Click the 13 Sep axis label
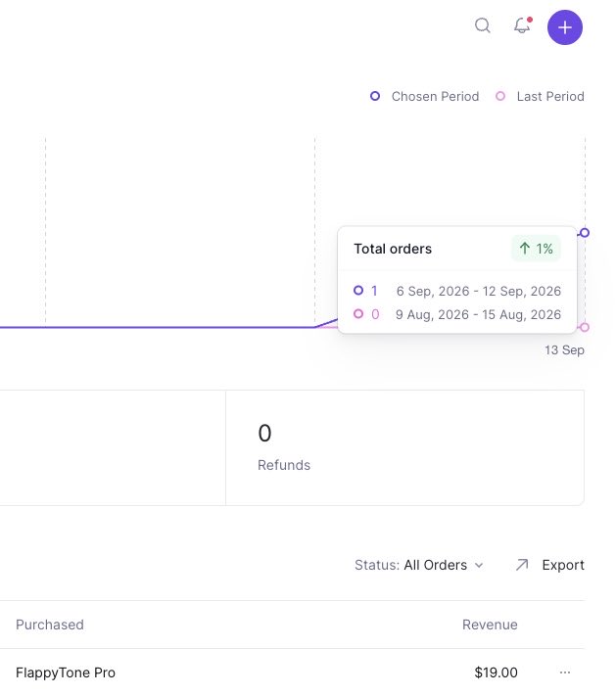 tap(564, 349)
